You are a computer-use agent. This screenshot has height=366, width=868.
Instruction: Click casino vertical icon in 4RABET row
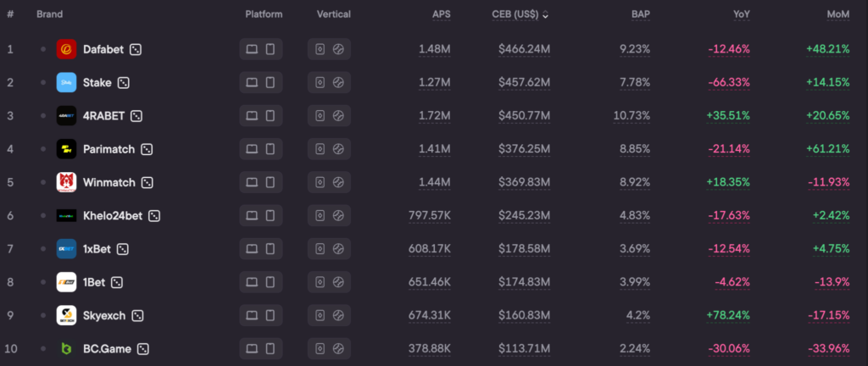coord(320,115)
